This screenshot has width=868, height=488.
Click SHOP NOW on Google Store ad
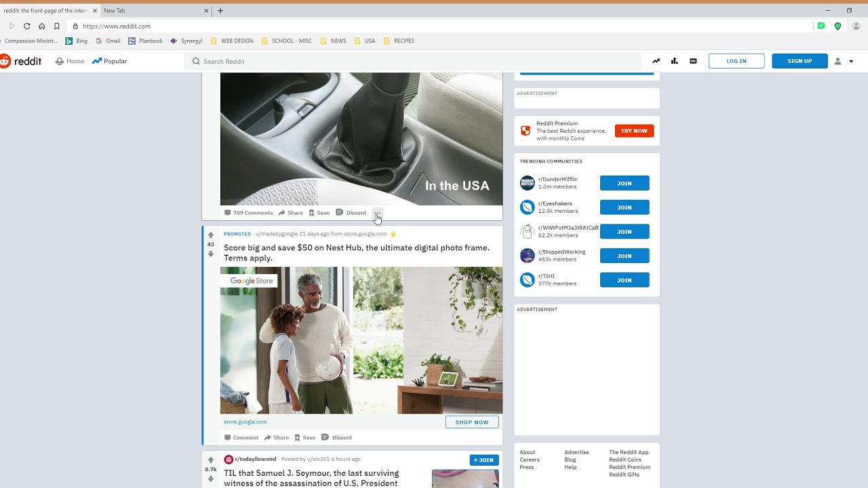point(472,422)
